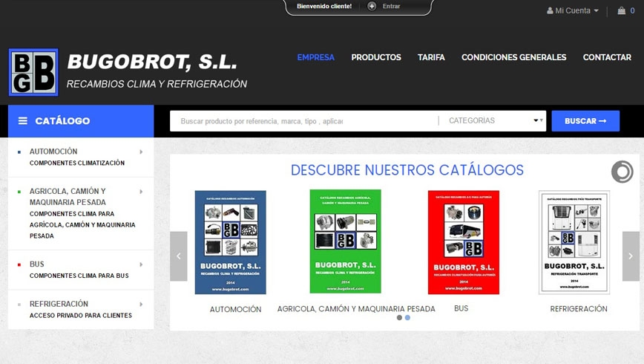644x364 pixels.
Task: Select the second carousel pagination dot
Action: (407, 317)
